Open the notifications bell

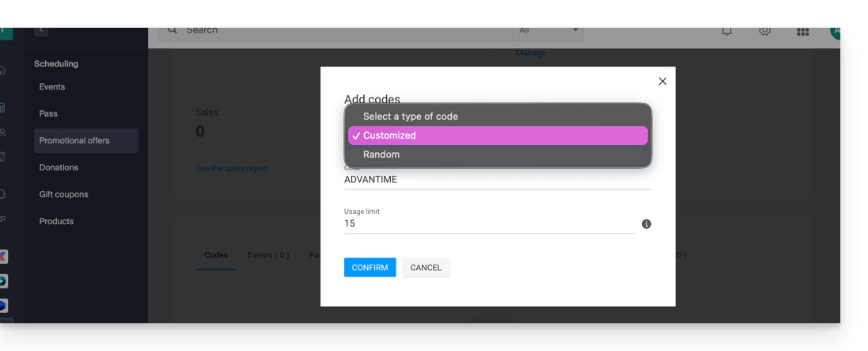[726, 32]
